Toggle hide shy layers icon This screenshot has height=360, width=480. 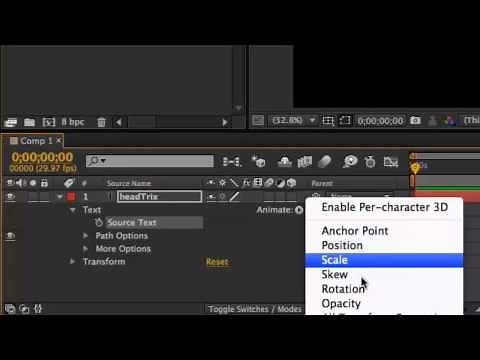click(x=285, y=162)
